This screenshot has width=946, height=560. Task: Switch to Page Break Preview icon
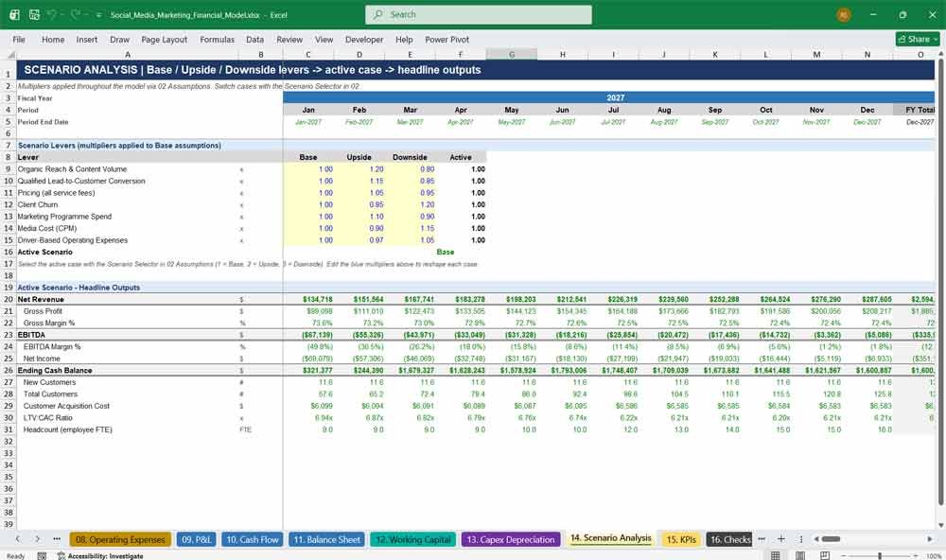tap(825, 555)
